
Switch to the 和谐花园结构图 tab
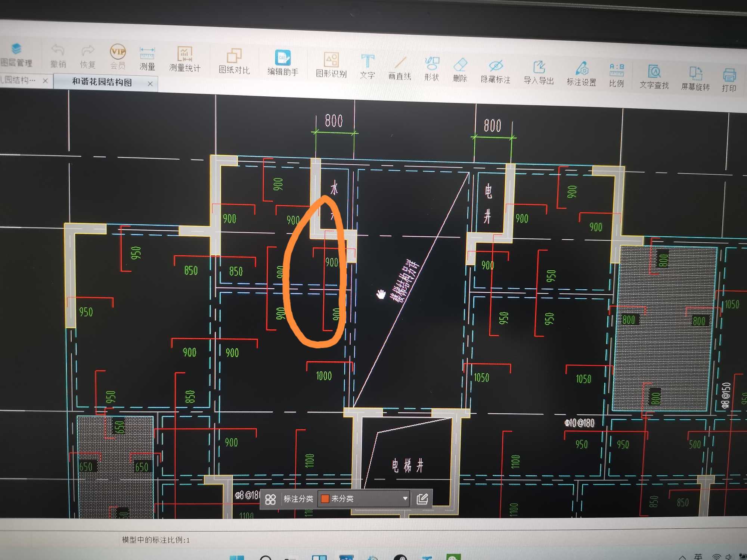coord(102,82)
